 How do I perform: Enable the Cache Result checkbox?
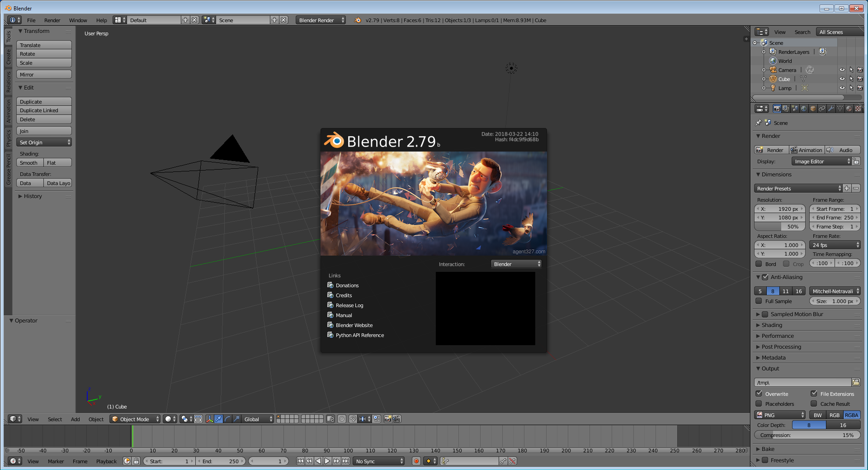[814, 404]
